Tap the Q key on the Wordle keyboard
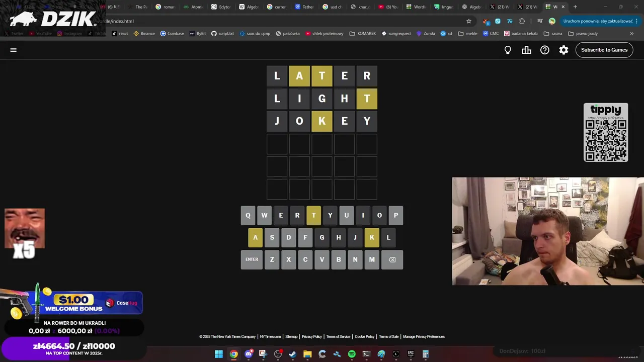Image resolution: width=644 pixels, height=362 pixels. tap(248, 215)
